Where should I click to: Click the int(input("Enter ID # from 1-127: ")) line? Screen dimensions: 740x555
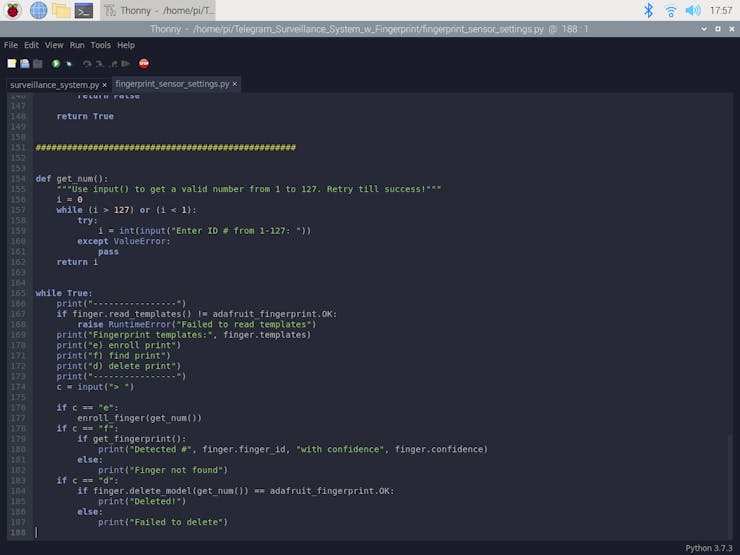coord(204,231)
